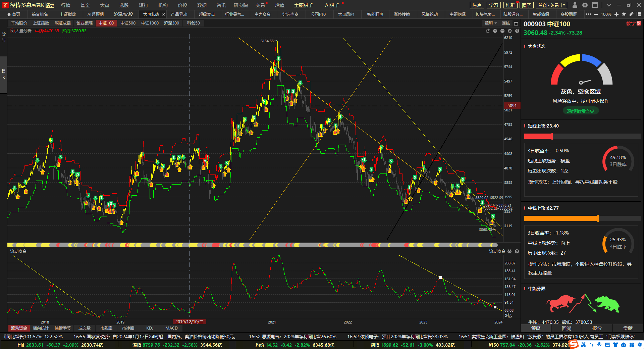Screen dimensions: 644x349
Task: Open main chart settings gear
Action: point(510,31)
